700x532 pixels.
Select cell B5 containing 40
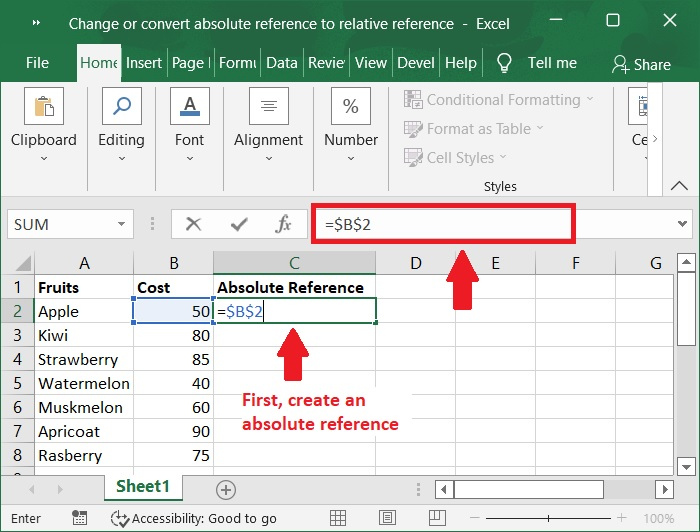point(173,383)
